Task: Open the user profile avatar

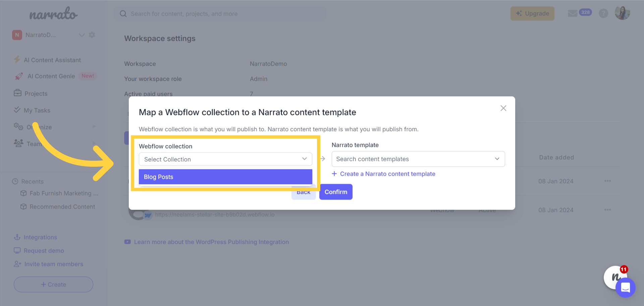Action: [x=623, y=13]
